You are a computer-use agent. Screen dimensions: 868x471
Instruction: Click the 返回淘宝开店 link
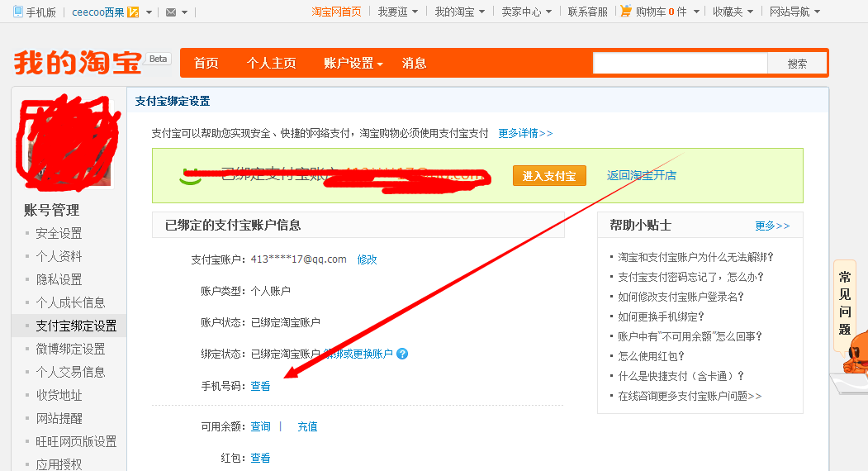click(642, 176)
